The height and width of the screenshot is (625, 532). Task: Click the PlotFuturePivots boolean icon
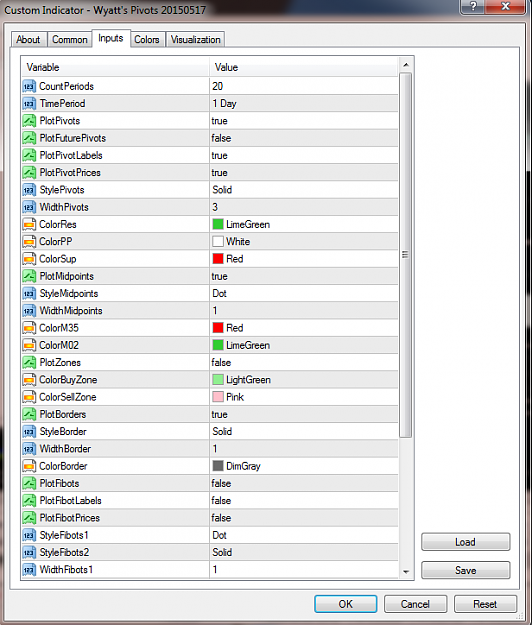tap(29, 138)
